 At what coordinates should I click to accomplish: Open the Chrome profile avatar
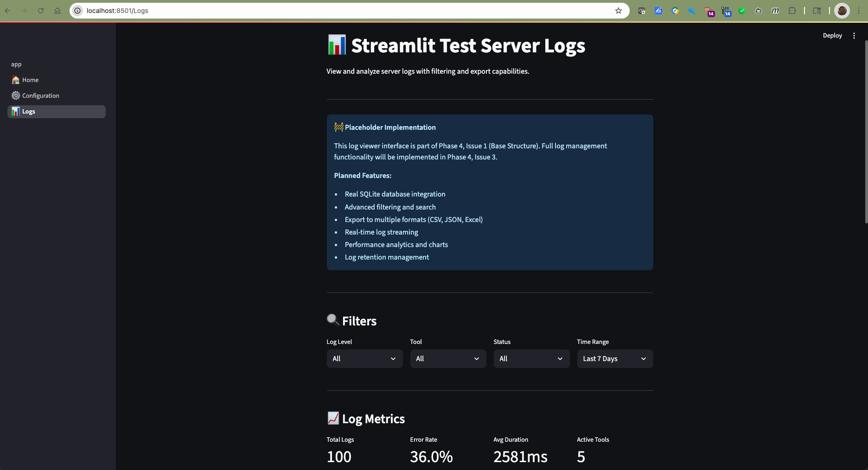[x=842, y=11]
